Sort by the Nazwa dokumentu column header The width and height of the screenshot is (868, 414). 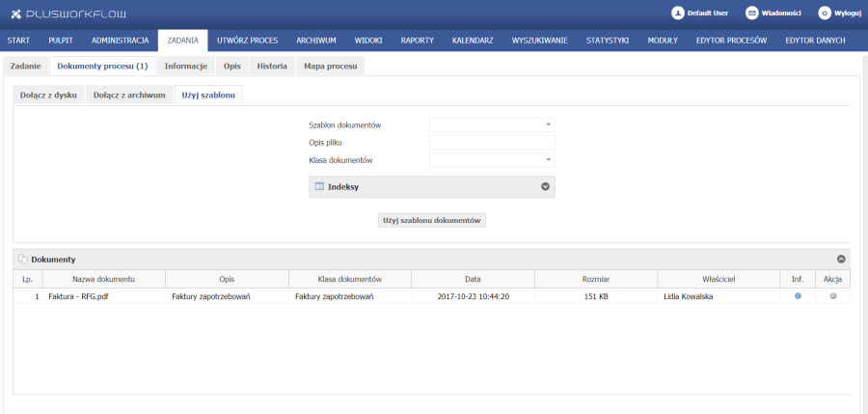pyautogui.click(x=103, y=278)
